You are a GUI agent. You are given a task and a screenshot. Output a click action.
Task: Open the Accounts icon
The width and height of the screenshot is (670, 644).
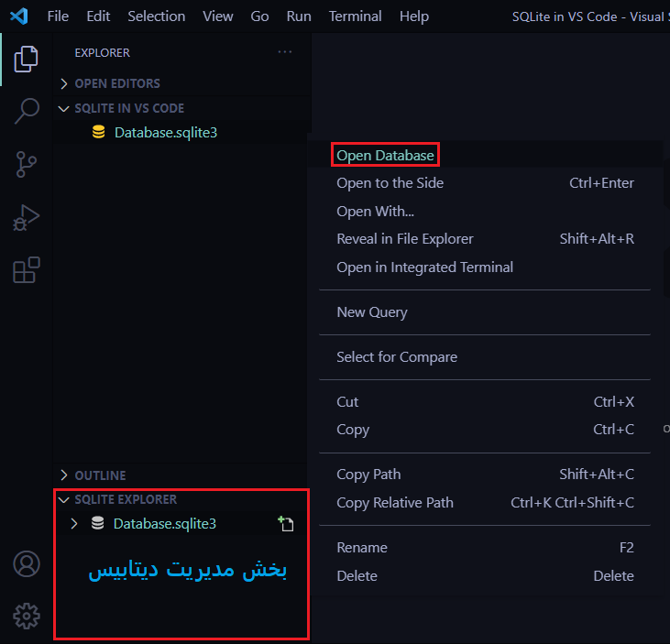click(27, 563)
